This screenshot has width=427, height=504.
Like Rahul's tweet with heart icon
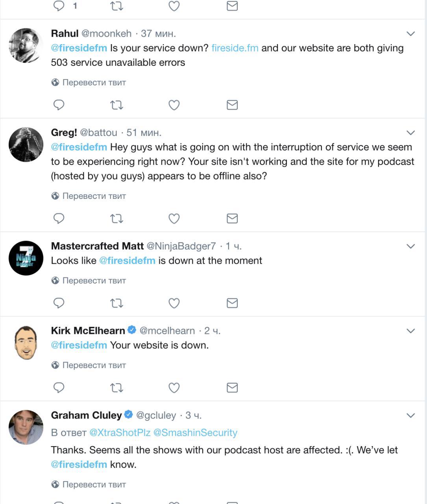174,105
